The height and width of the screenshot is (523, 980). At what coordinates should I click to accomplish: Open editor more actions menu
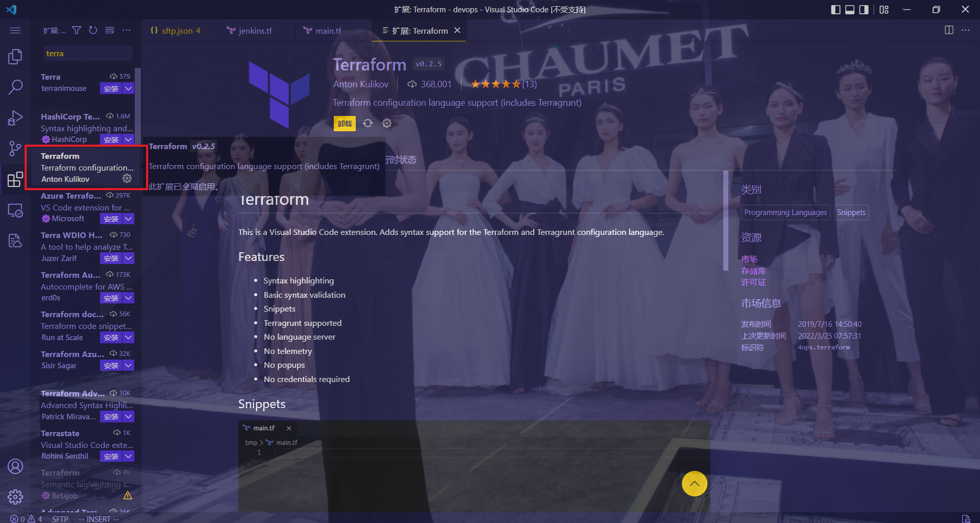pyautogui.click(x=965, y=30)
